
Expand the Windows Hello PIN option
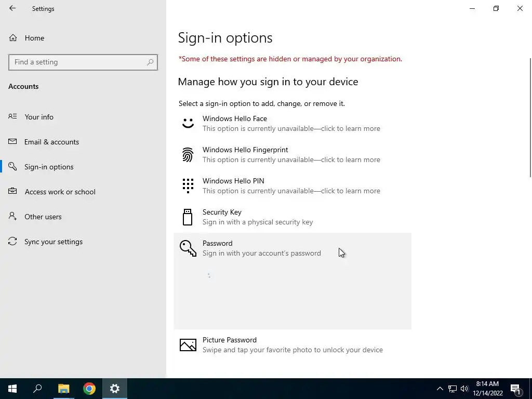292,186
